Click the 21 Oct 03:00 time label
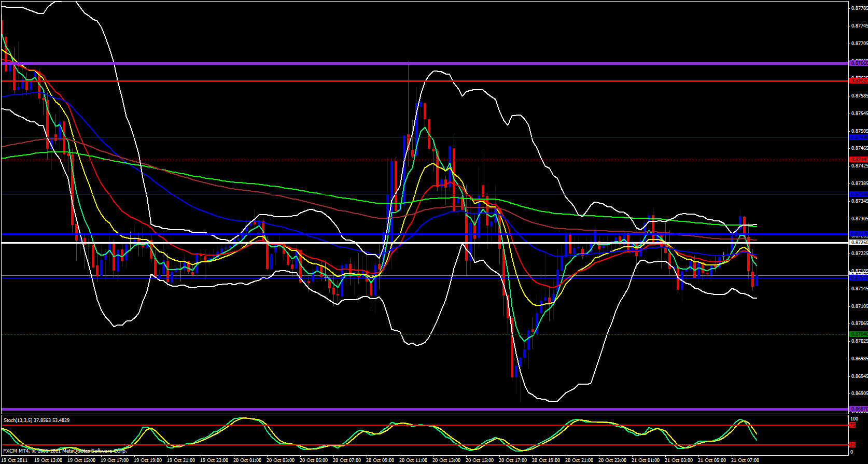868x464 pixels. pos(679,460)
